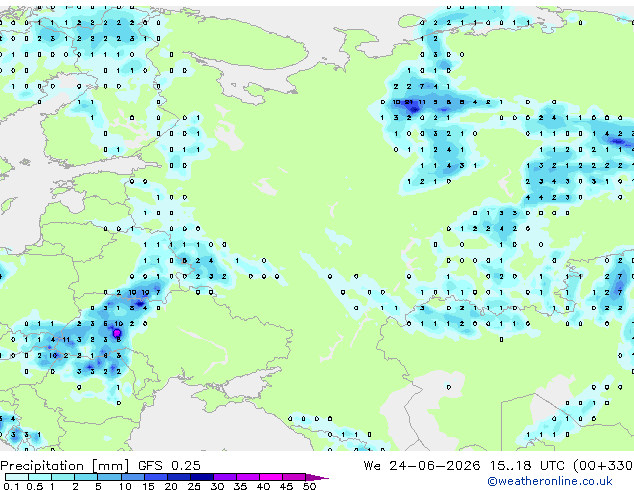634x490 pixels.
Task: Click the legend value label '50'
Action: [310, 486]
